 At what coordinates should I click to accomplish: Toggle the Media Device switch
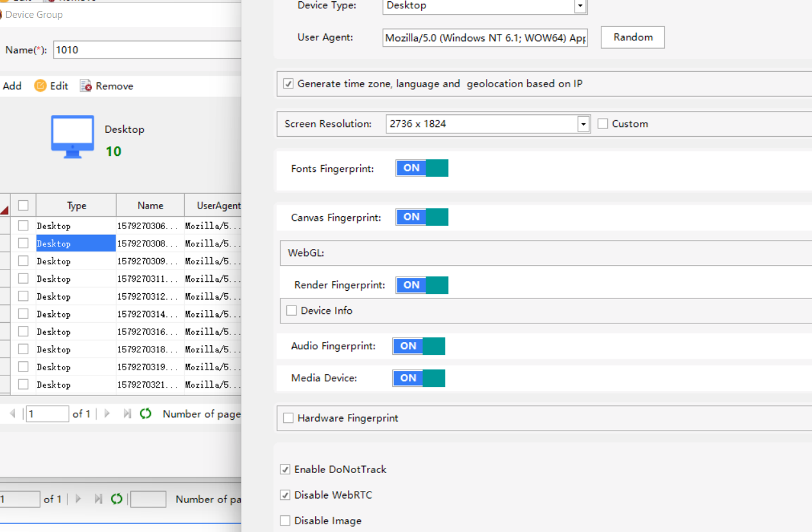[x=419, y=378]
